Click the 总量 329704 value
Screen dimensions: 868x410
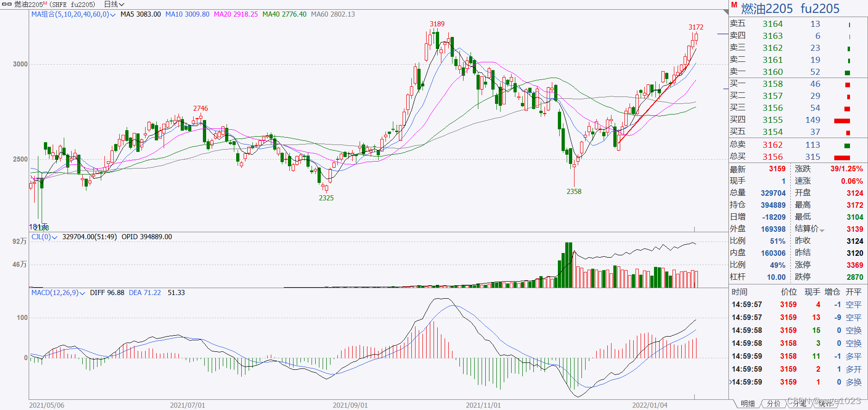point(773,193)
